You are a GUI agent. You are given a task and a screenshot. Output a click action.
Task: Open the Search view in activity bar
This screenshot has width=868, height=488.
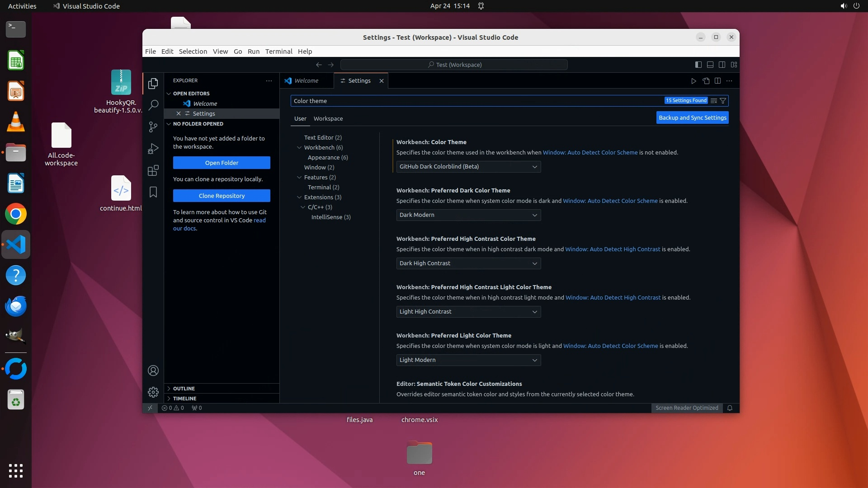click(153, 105)
